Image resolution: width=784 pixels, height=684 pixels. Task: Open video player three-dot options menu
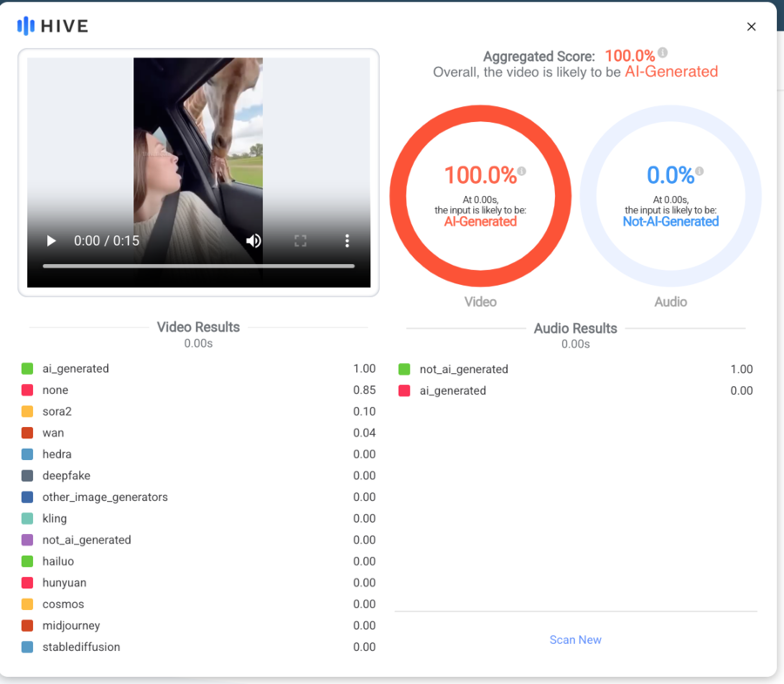[347, 240]
